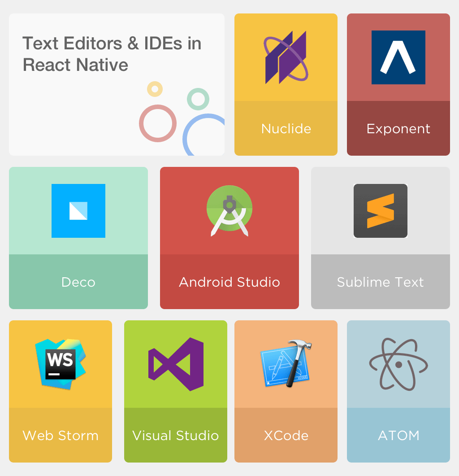459x476 pixels.
Task: Click the Sublime Text orange S icon
Action: click(381, 211)
